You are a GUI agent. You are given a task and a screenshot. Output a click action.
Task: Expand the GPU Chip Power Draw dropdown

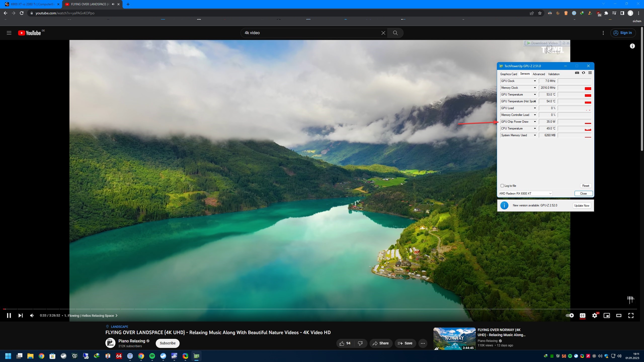(535, 122)
